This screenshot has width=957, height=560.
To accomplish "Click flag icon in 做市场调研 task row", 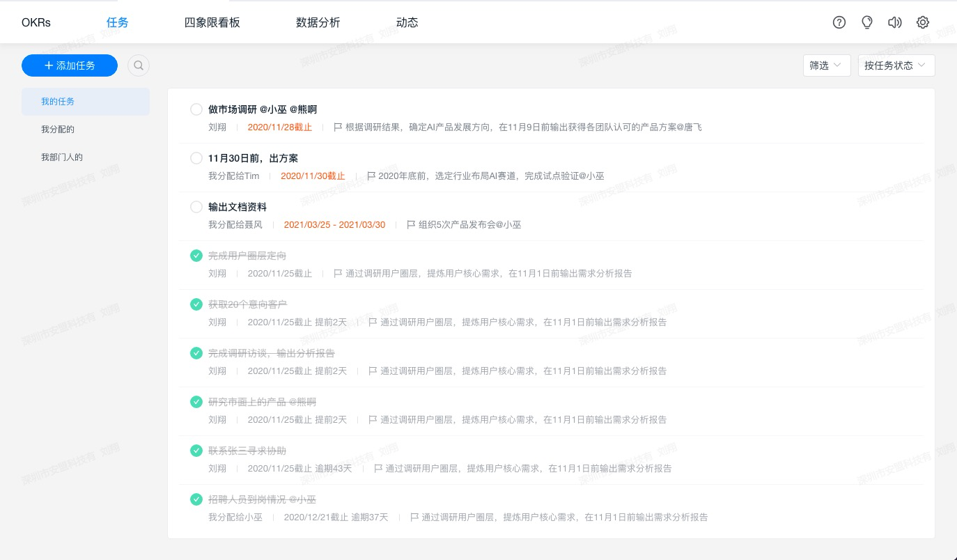I will (x=338, y=127).
